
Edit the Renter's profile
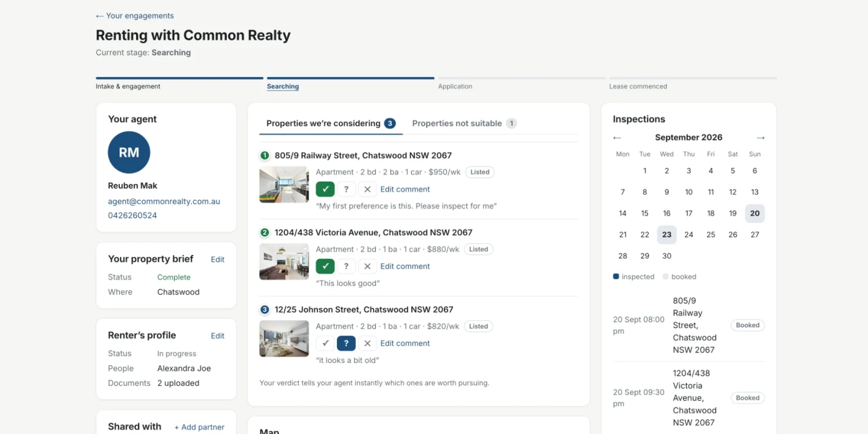(218, 336)
